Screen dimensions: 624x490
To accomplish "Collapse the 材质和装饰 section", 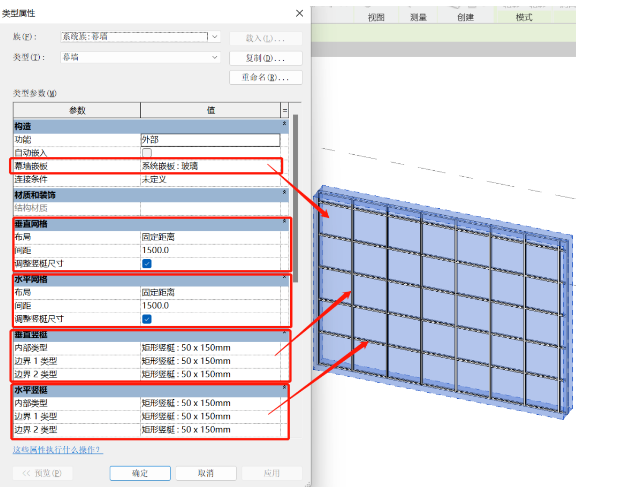I will [284, 193].
